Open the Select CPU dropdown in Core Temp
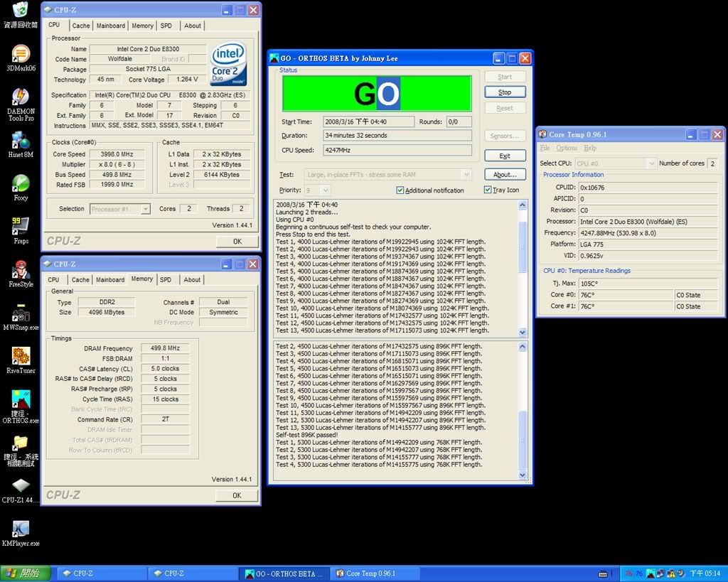Image resolution: width=728 pixels, height=582 pixels. [651, 163]
